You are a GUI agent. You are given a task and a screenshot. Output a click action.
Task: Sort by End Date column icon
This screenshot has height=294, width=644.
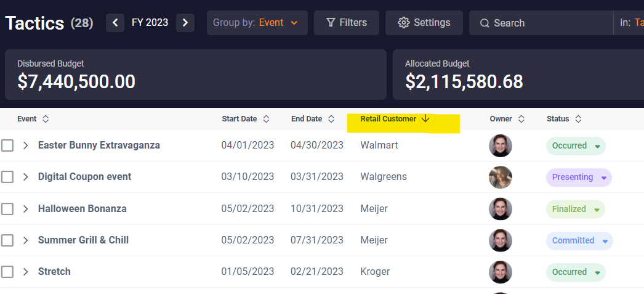point(331,119)
